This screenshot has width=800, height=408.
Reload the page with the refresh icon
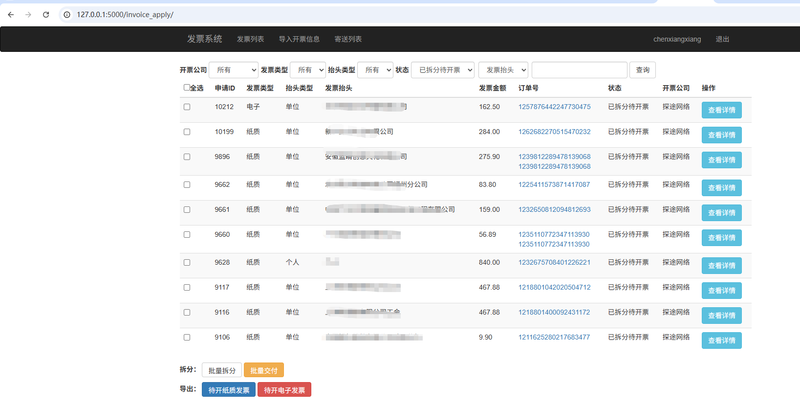pyautogui.click(x=46, y=15)
